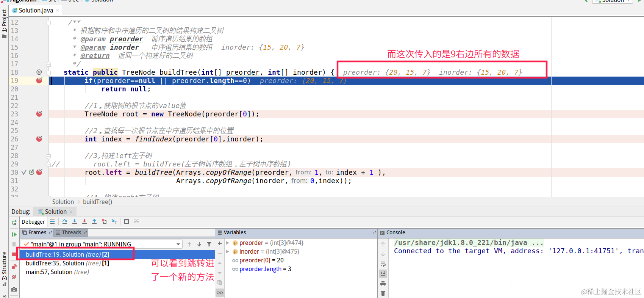This screenshot has width=644, height=298.
Task: Click the Drop Frame icon
Action: (x=104, y=222)
